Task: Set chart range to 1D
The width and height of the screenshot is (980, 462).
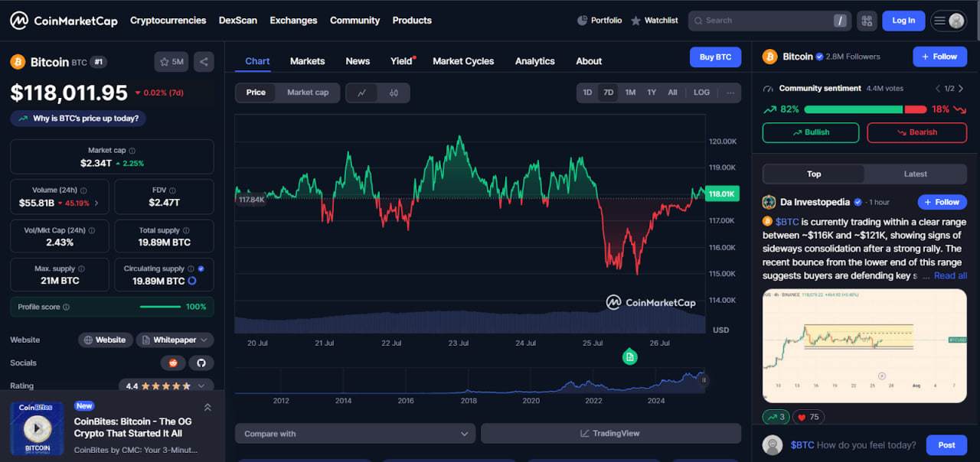Action: pos(587,93)
